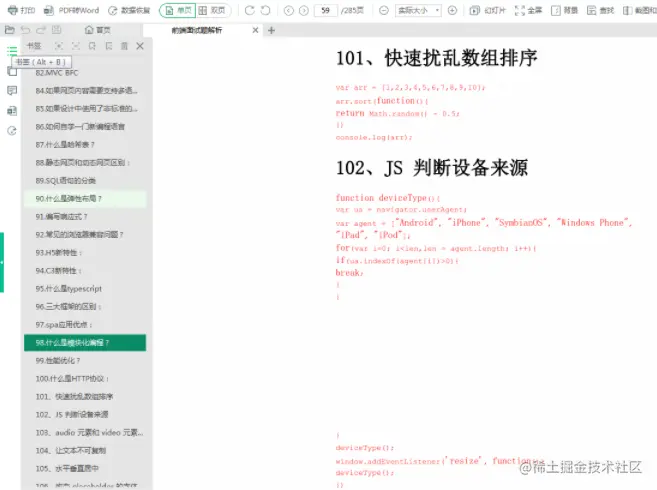
Task: Select bookmark 90.什么是弹性布局
Action: tap(85, 199)
